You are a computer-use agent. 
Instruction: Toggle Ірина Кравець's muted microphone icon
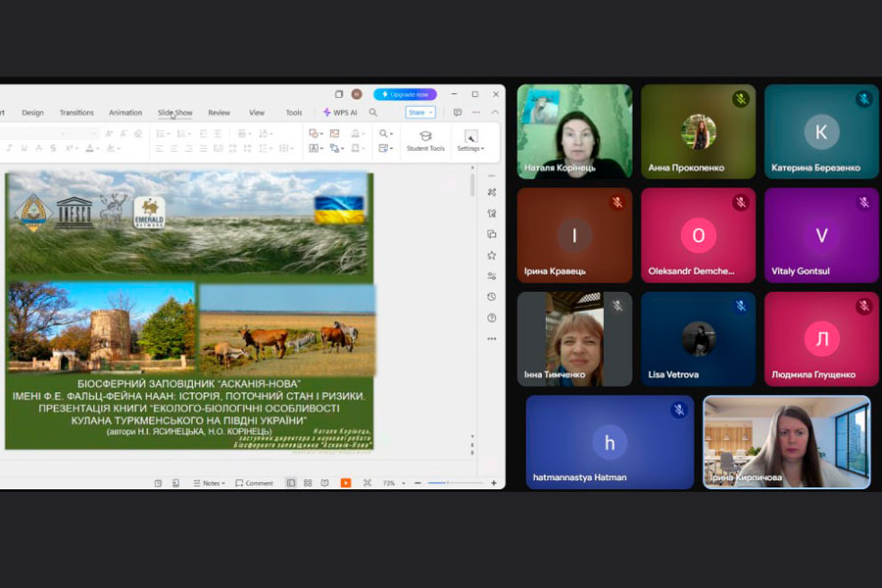(617, 203)
